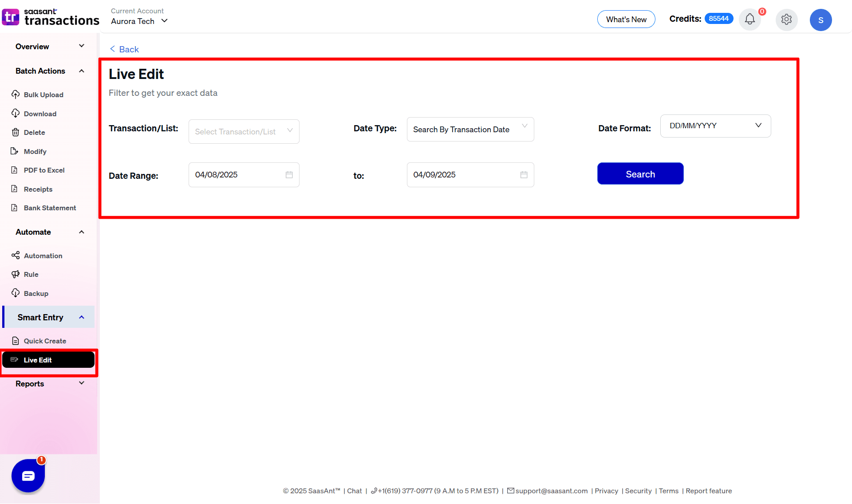Click the Quick Create document icon

click(16, 341)
